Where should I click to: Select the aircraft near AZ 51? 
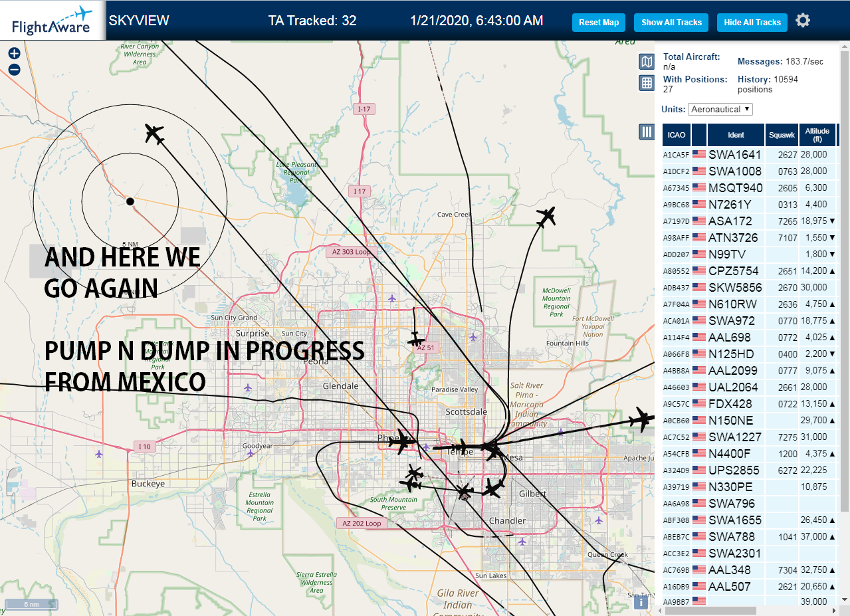[x=416, y=340]
